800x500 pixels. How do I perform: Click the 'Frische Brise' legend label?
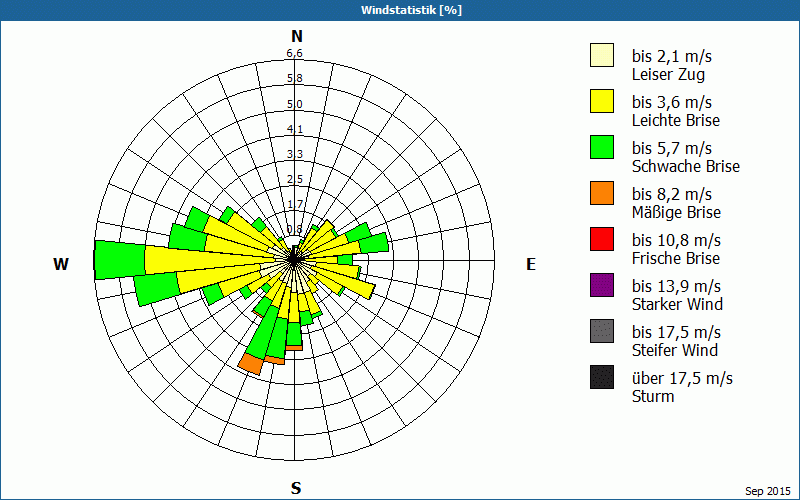click(x=676, y=258)
